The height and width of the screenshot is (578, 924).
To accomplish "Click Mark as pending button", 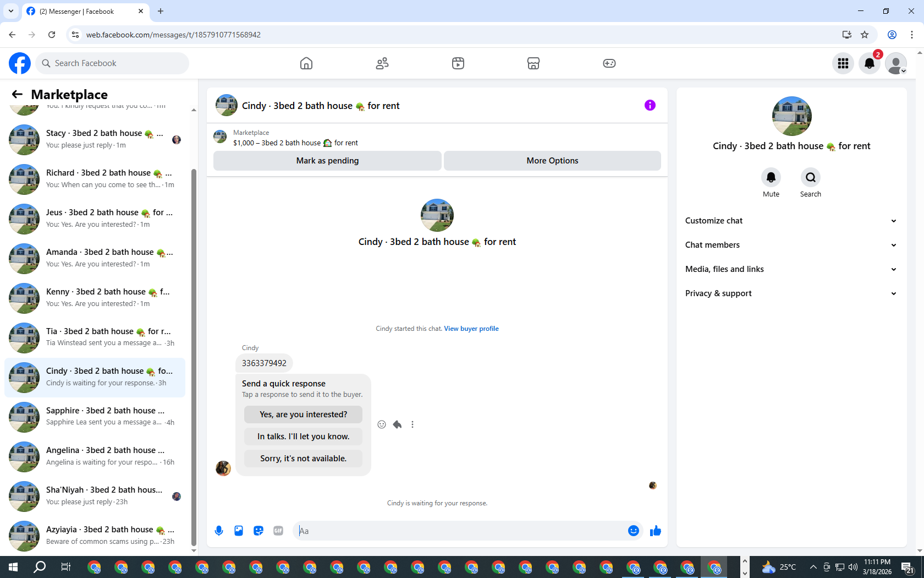I will (x=327, y=161).
